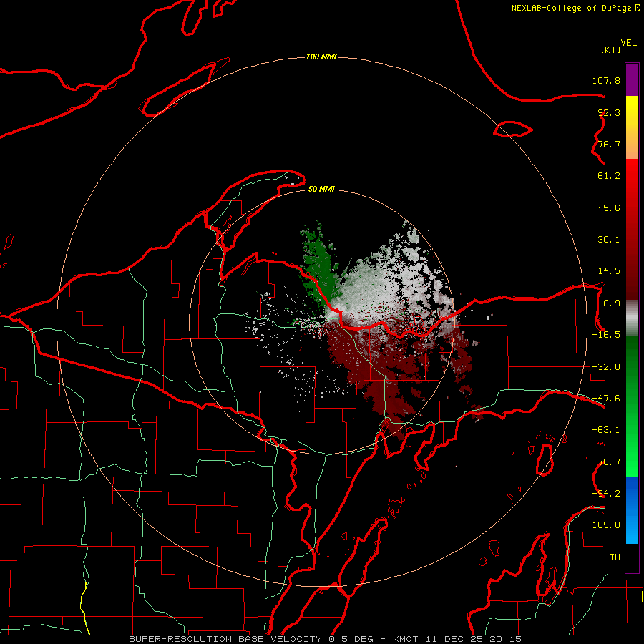Click the gray near-zero velocity echo region

(382, 283)
